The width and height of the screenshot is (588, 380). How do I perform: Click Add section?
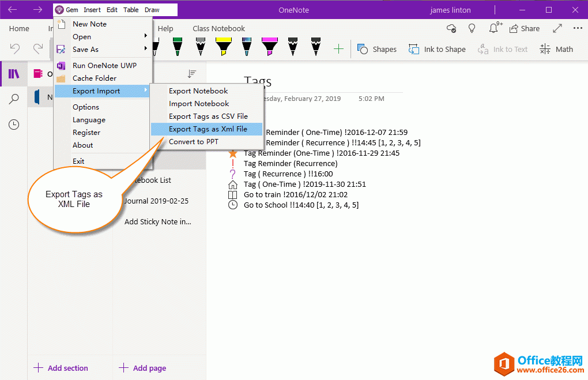point(61,367)
